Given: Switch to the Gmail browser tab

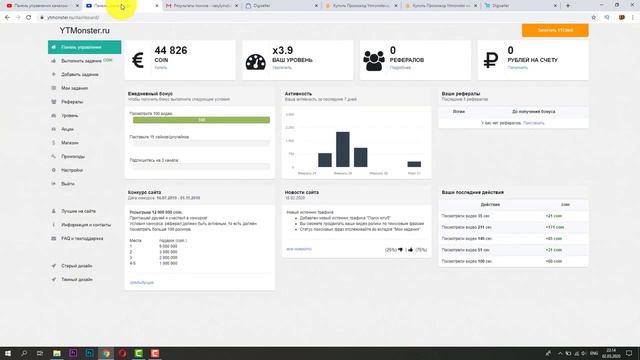Looking at the screenshot, I should (x=202, y=6).
